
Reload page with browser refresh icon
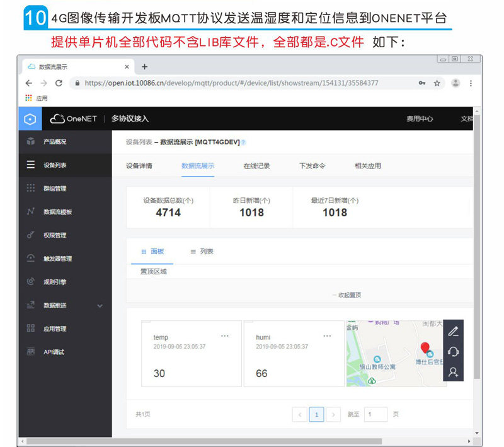tap(59, 83)
